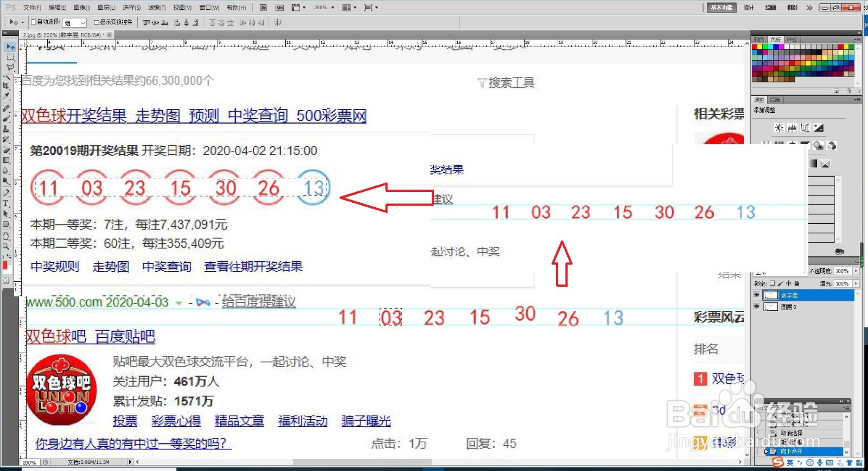Align horizontal centers icon in options bar
Viewport: 868px width, 471px height.
186,22
